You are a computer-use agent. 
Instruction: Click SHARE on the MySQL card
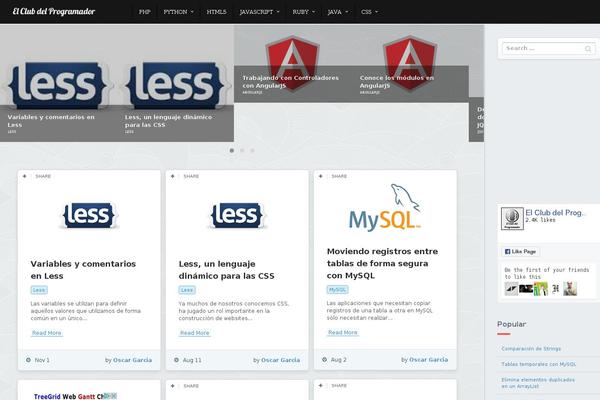tap(339, 176)
